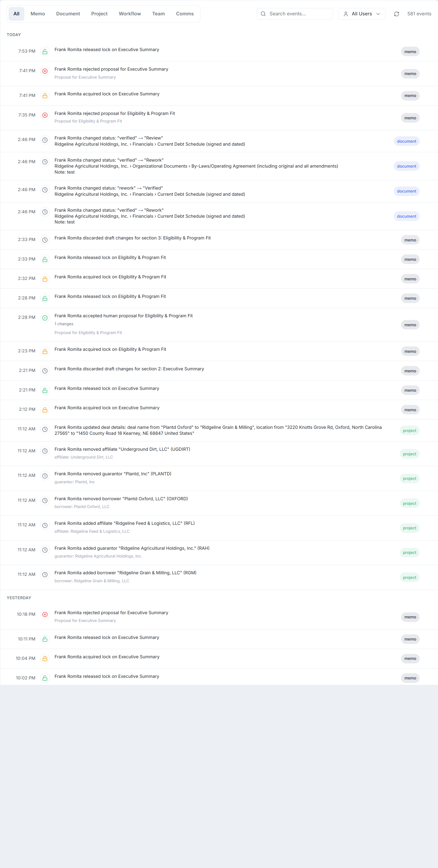Click the red rejected icon at 10:18 PM yesterday

[x=45, y=614]
